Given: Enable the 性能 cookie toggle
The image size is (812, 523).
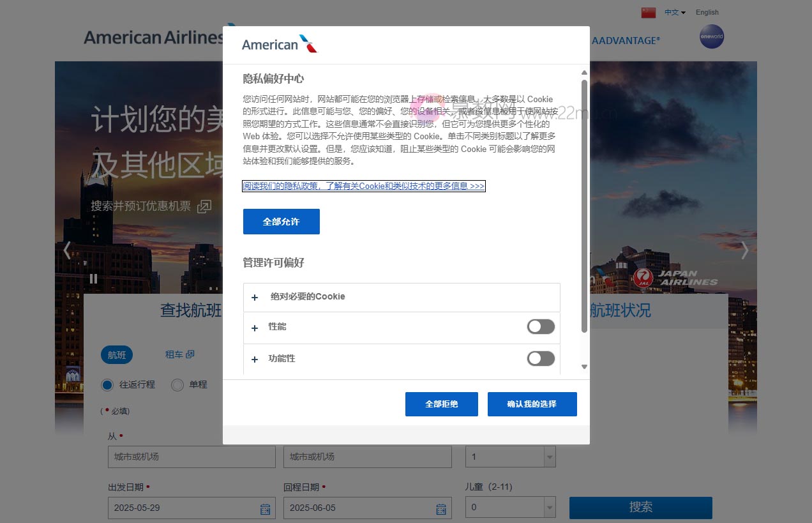Looking at the screenshot, I should point(541,326).
